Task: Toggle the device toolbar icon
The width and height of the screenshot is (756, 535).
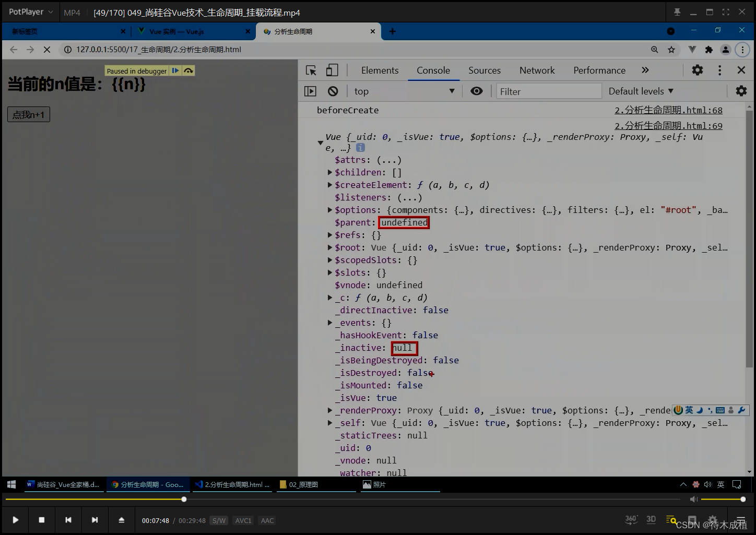Action: click(332, 70)
